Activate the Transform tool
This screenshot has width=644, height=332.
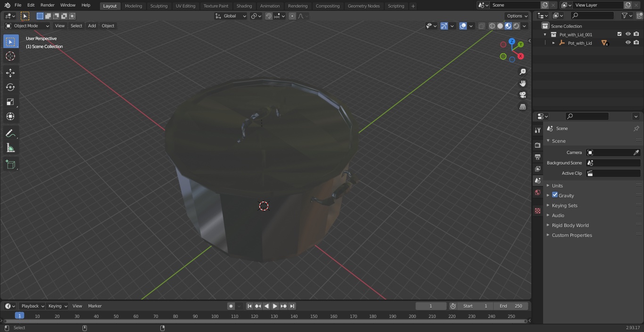click(x=10, y=116)
